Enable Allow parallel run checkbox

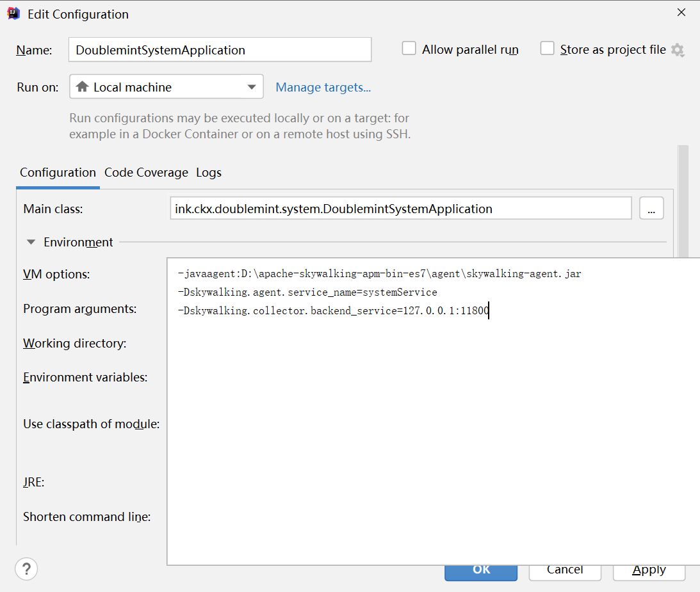tap(409, 49)
